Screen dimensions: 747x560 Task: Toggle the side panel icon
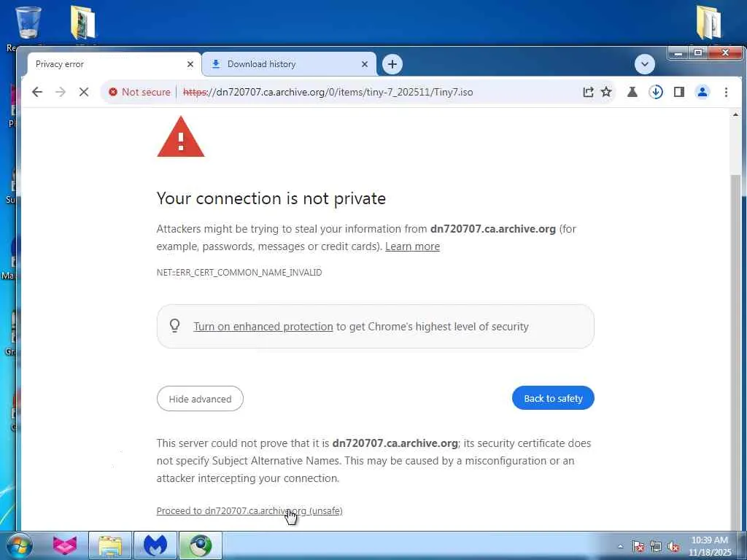pos(679,92)
